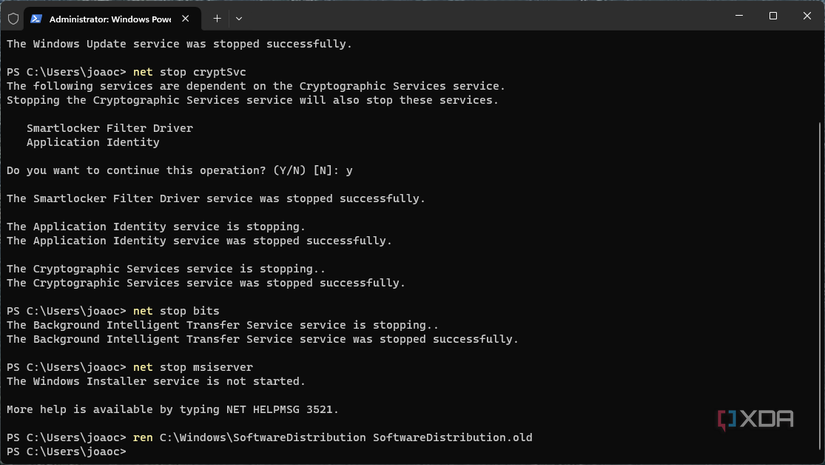Click the "Smartlocker Filter Driver" list entry
Image resolution: width=825 pixels, height=465 pixels.
pos(110,128)
